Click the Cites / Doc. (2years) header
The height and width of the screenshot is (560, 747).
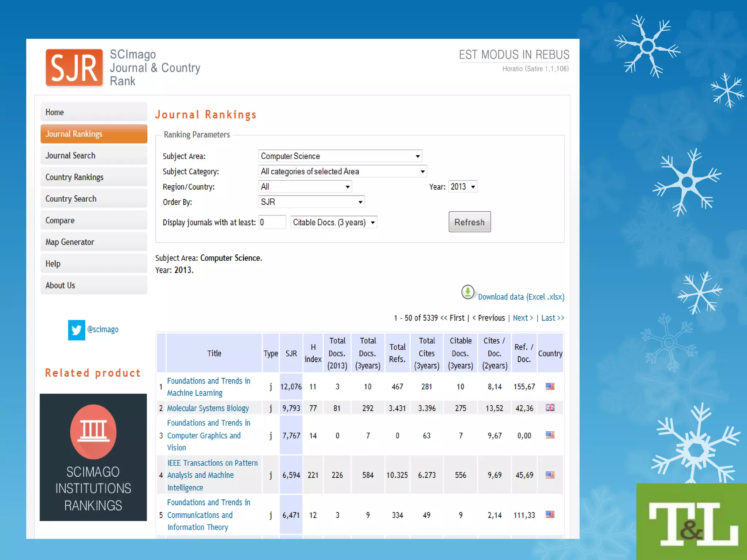pyautogui.click(x=495, y=353)
